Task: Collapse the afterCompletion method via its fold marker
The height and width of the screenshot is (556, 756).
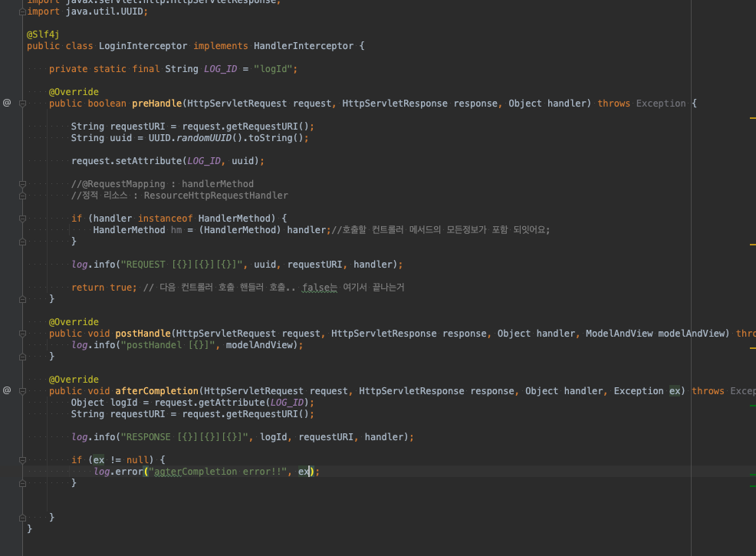Action: 22,391
